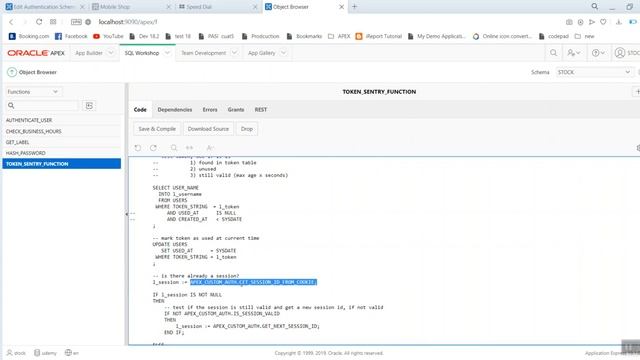This screenshot has width=640, height=360.
Task: Open the browser downloads icon
Action: pos(619,22)
